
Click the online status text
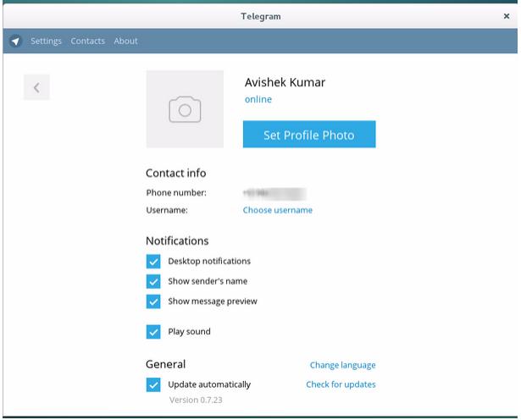click(258, 100)
